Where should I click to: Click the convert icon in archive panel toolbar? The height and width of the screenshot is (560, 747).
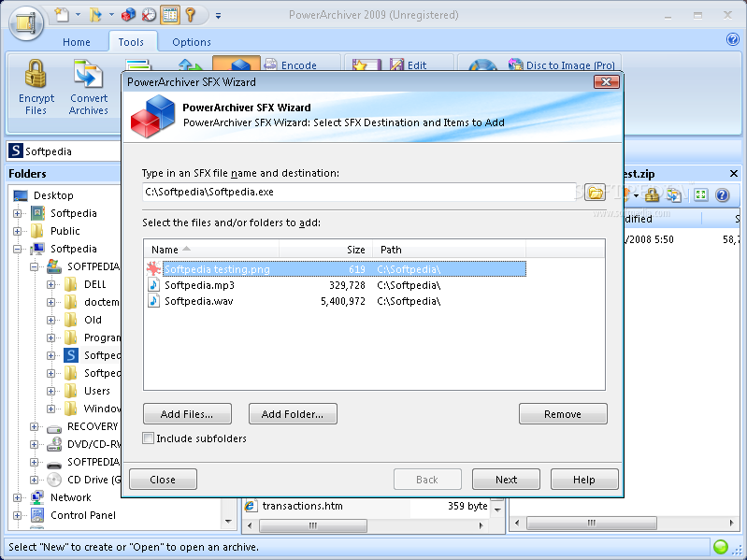point(674,194)
